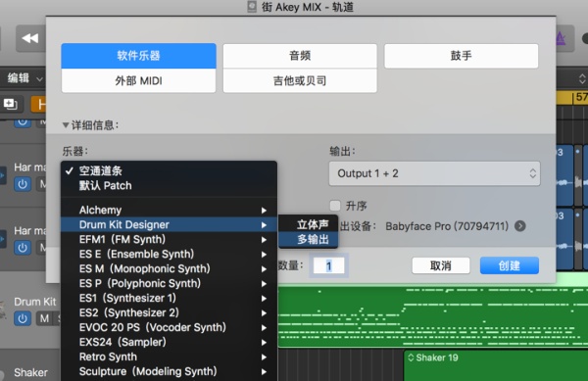Open Babyface Pro device arrow icon
Viewport: 588px width, 381px height.
coord(520,226)
